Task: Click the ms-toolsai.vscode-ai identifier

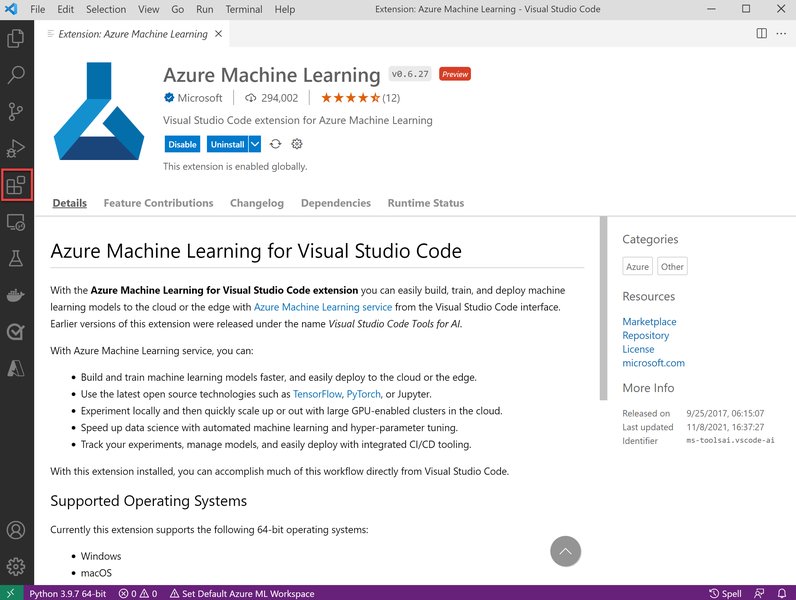Action: (730, 440)
